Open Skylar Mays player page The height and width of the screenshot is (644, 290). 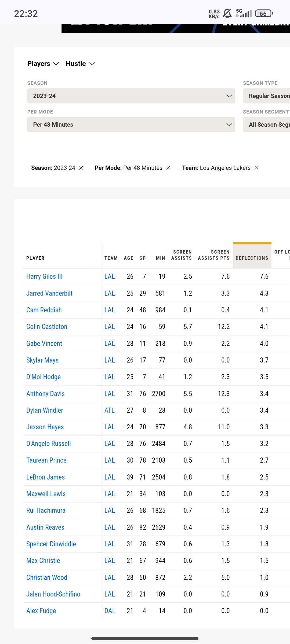(x=42, y=360)
